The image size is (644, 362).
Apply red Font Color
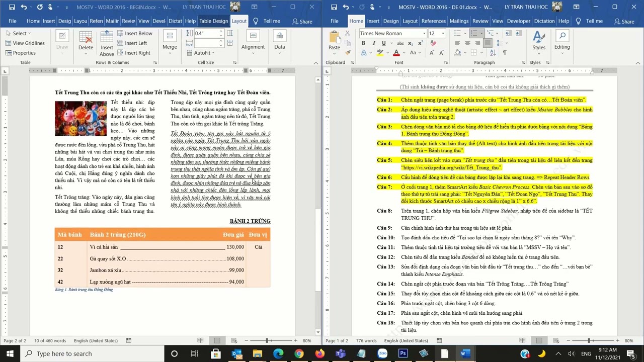(396, 53)
